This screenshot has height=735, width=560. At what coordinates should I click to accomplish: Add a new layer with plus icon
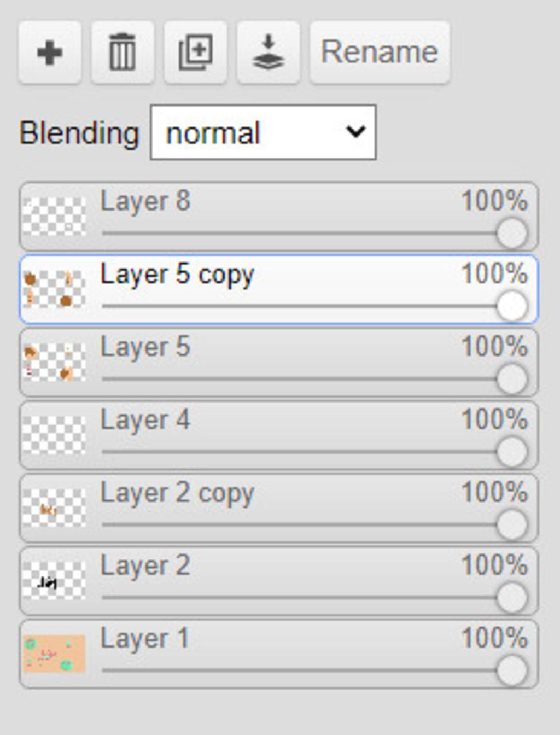[x=50, y=52]
